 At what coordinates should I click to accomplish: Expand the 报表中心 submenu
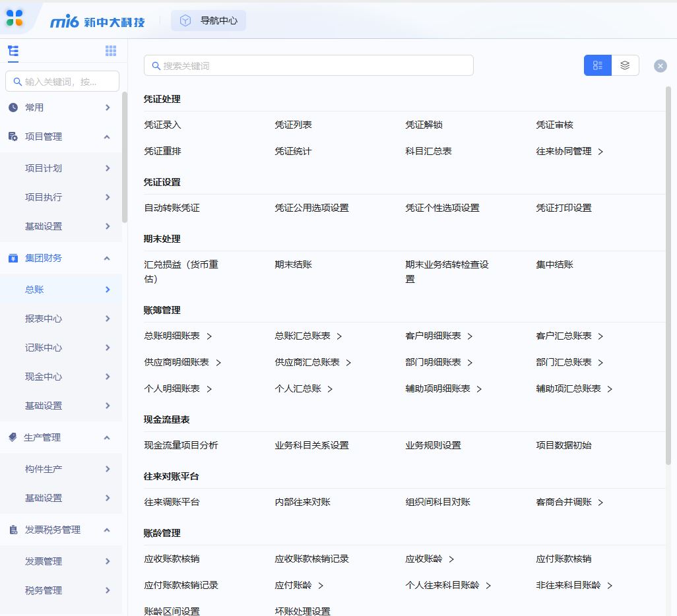(108, 319)
